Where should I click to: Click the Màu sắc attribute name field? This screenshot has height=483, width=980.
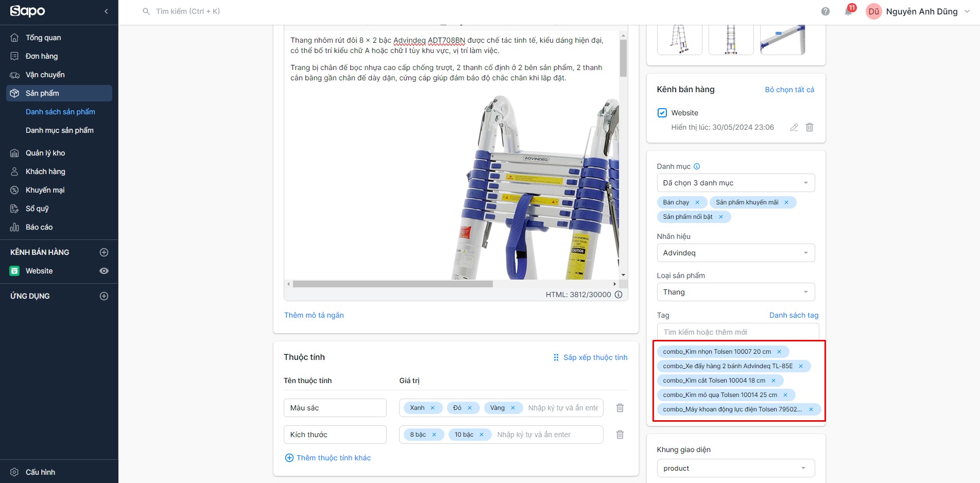335,408
